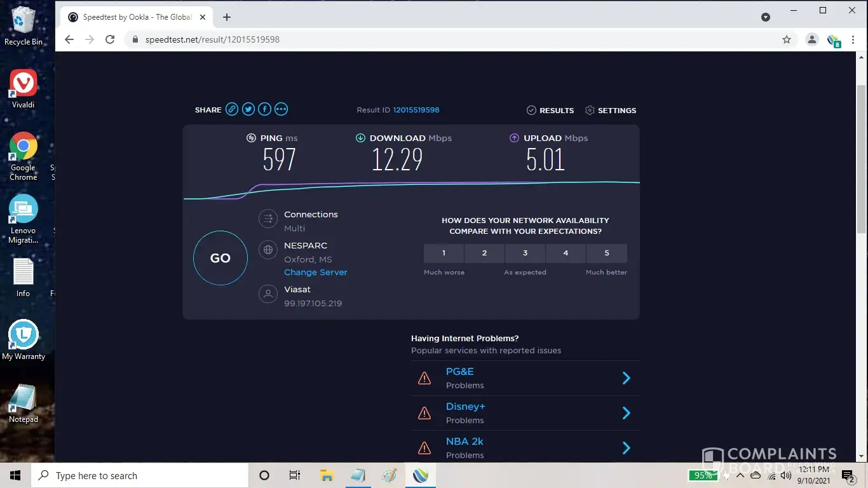Open Speedtest SETTINGS

coord(610,111)
